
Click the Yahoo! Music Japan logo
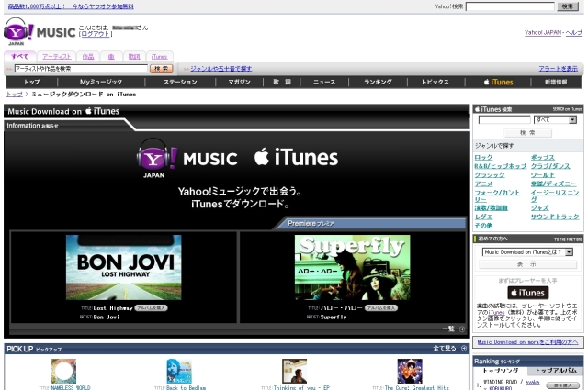tap(40, 31)
